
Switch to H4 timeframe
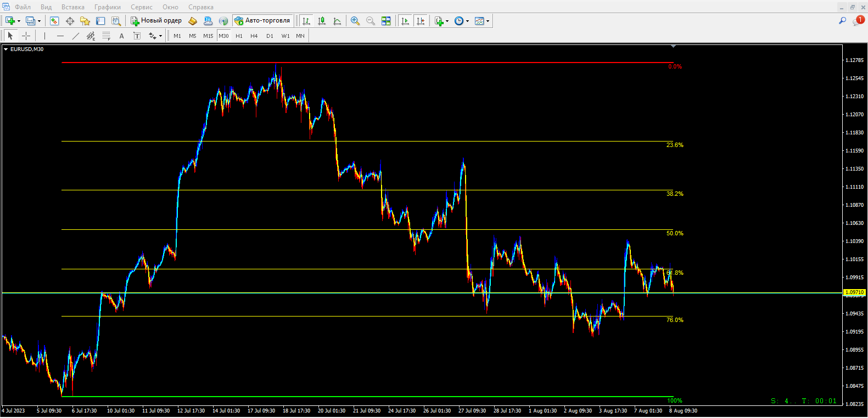[x=254, y=36]
